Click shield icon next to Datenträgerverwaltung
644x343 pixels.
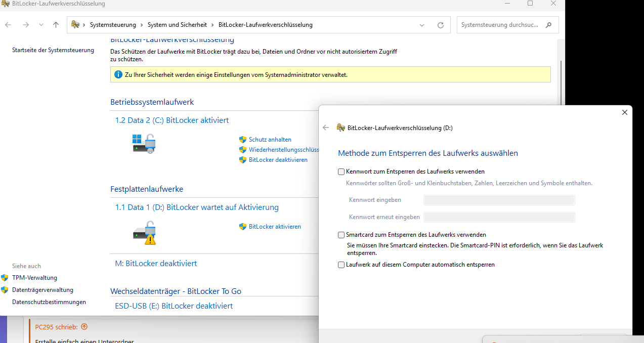tap(5, 290)
